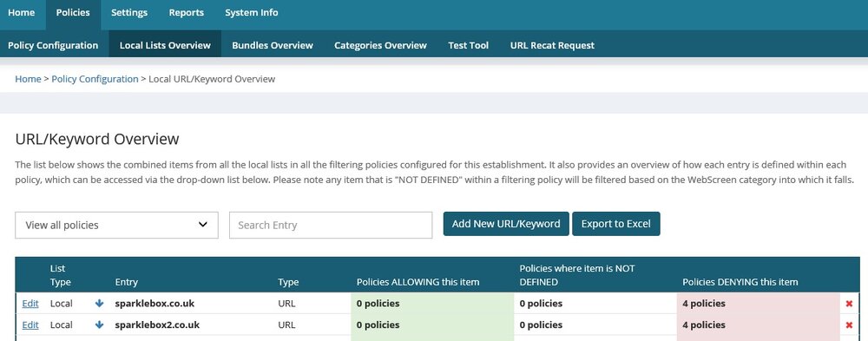Screen dimensions: 868x341
Task: Click Add New URL/Keyword button
Action: tap(506, 224)
